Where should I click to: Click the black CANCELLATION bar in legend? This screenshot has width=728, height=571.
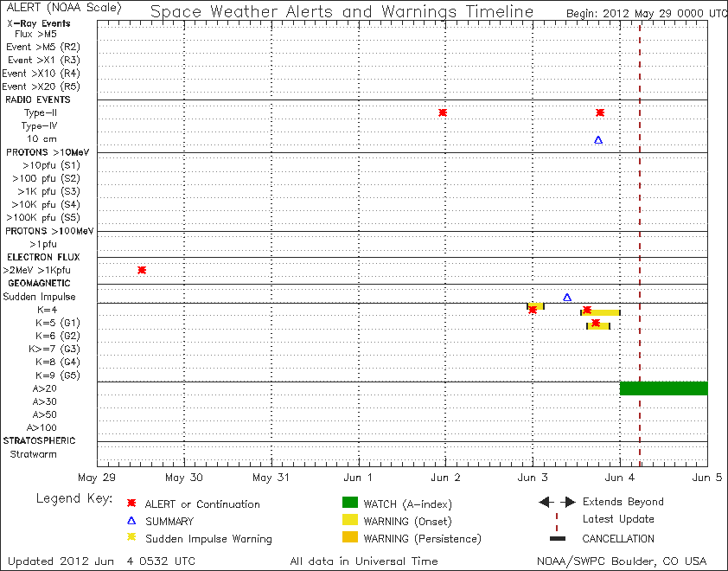[557, 538]
